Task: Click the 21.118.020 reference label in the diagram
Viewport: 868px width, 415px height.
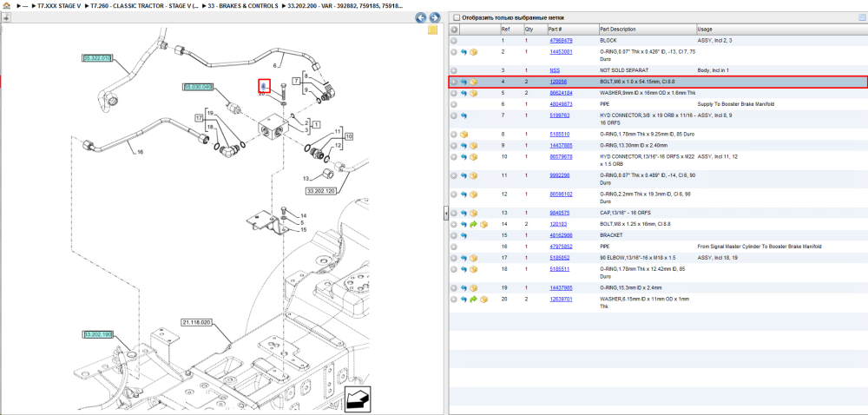Action: click(x=197, y=321)
